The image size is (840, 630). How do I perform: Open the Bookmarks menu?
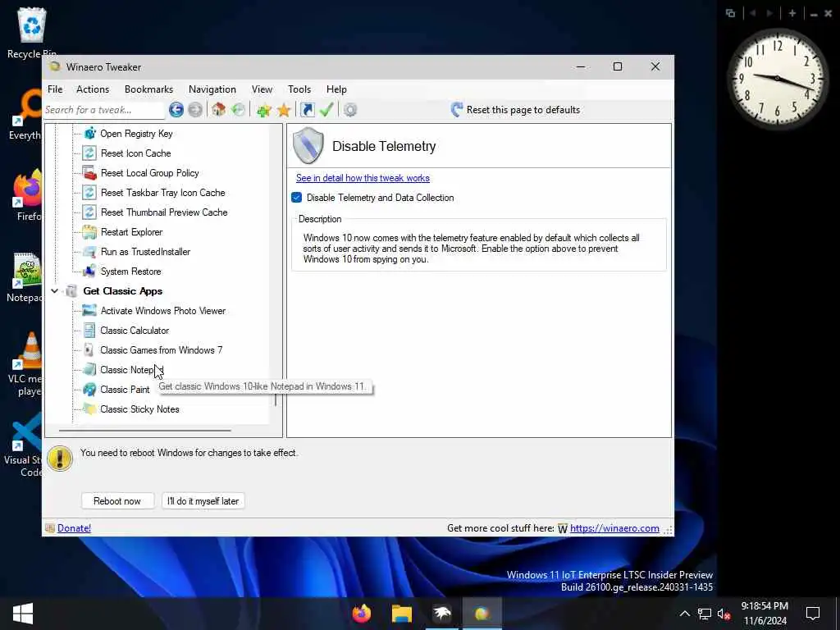coord(148,89)
